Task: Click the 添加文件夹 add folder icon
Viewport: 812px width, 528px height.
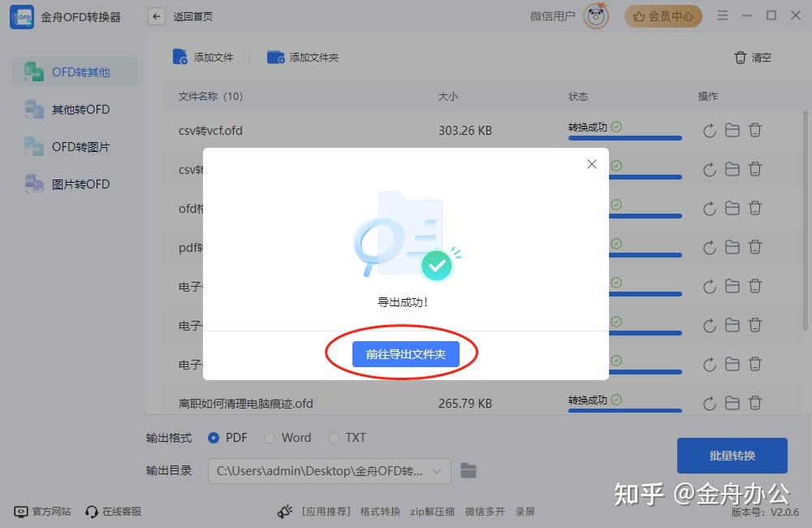Action: pyautogui.click(x=276, y=57)
